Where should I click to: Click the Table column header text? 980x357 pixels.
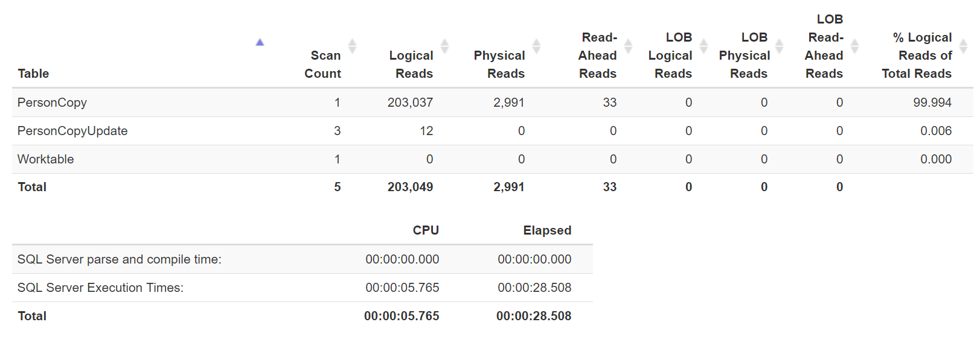[x=33, y=74]
